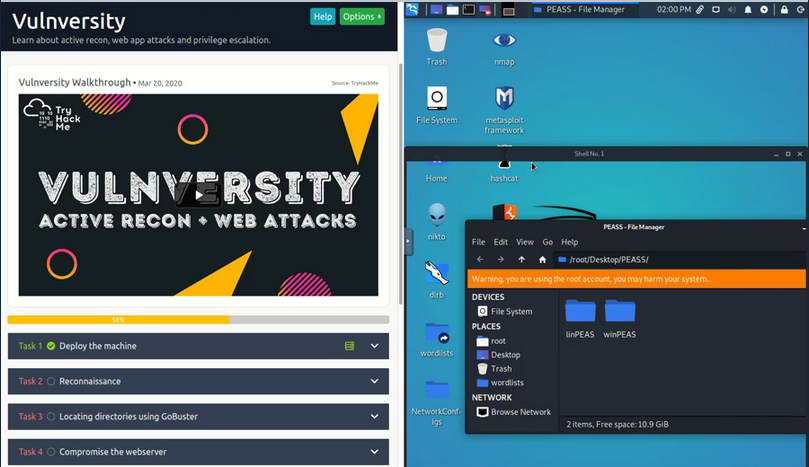The image size is (809, 467).
Task: Click the root account warning banner
Action: (636, 279)
